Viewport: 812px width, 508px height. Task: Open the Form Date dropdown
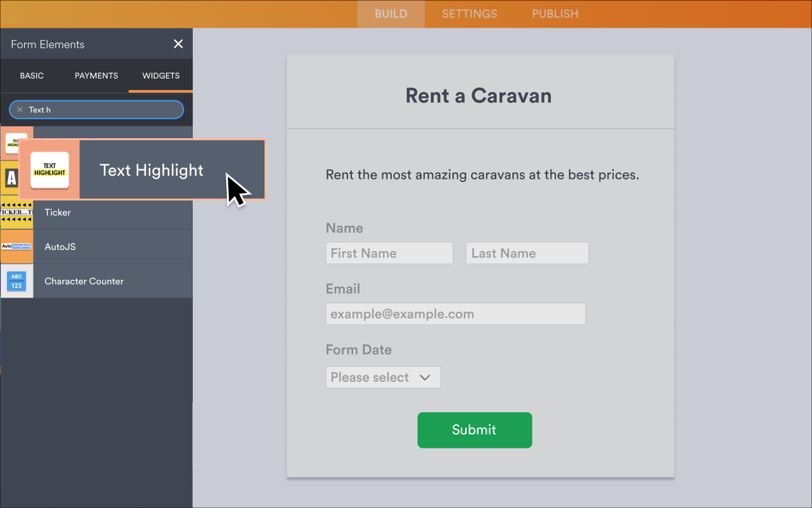point(383,377)
